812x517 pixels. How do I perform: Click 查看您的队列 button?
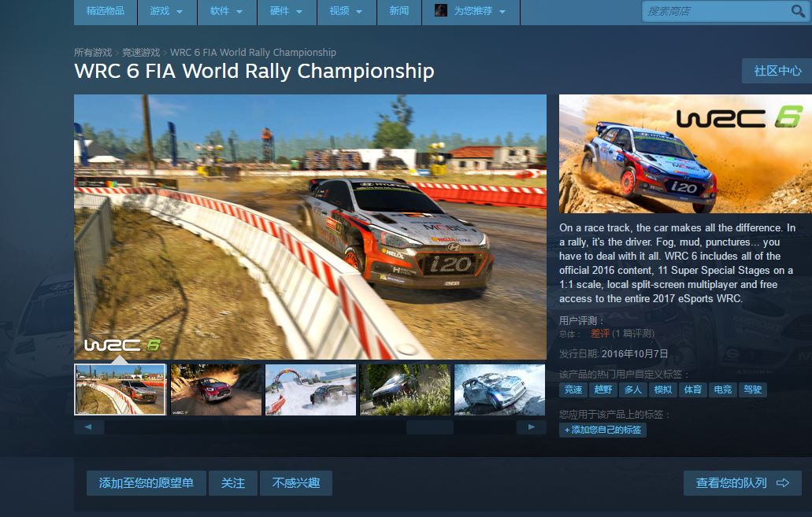pos(742,483)
